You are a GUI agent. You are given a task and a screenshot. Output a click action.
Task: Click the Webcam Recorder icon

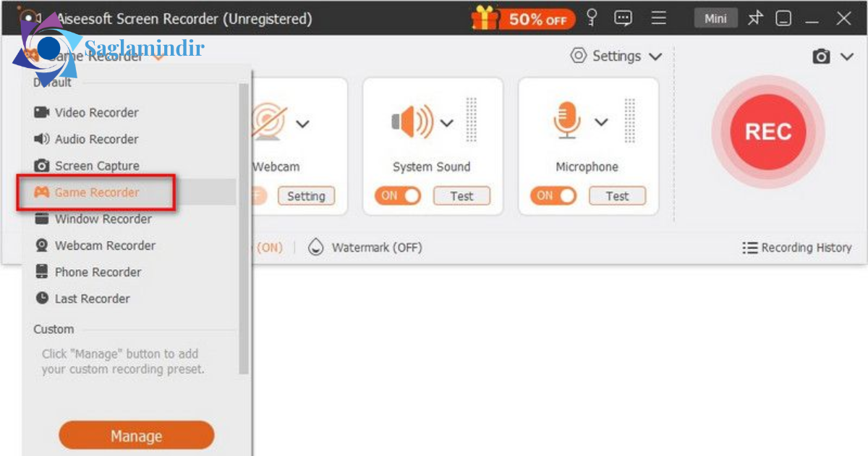42,245
